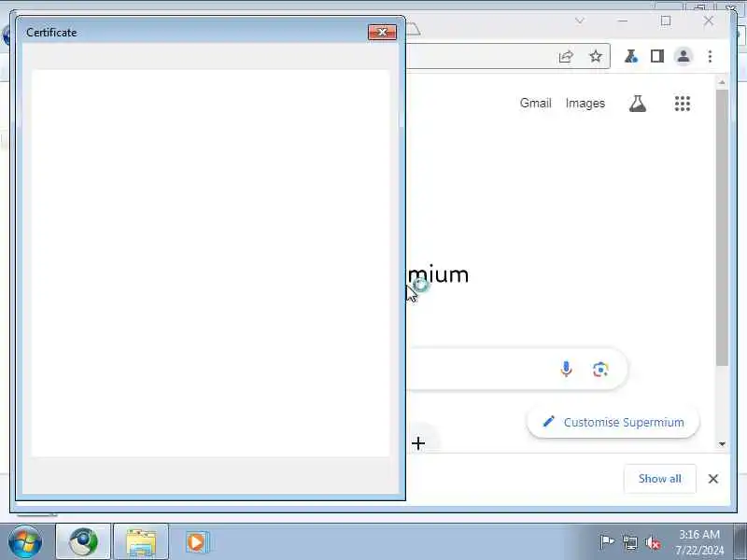Click the network tray icon
The width and height of the screenshot is (747, 560).
[x=629, y=542]
